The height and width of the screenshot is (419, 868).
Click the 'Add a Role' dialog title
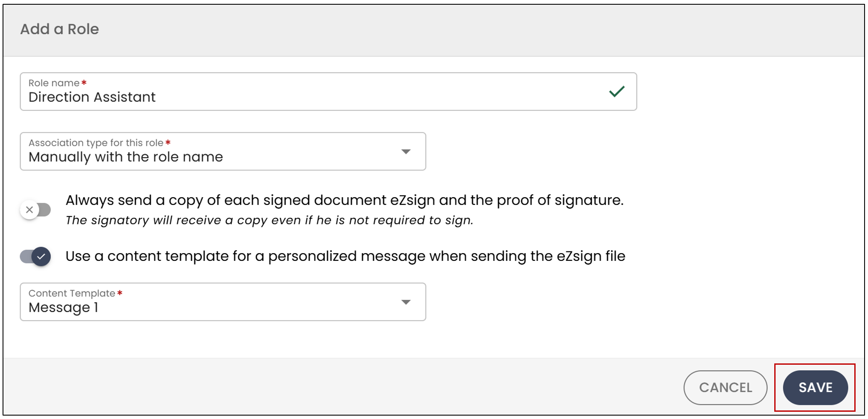(x=59, y=29)
